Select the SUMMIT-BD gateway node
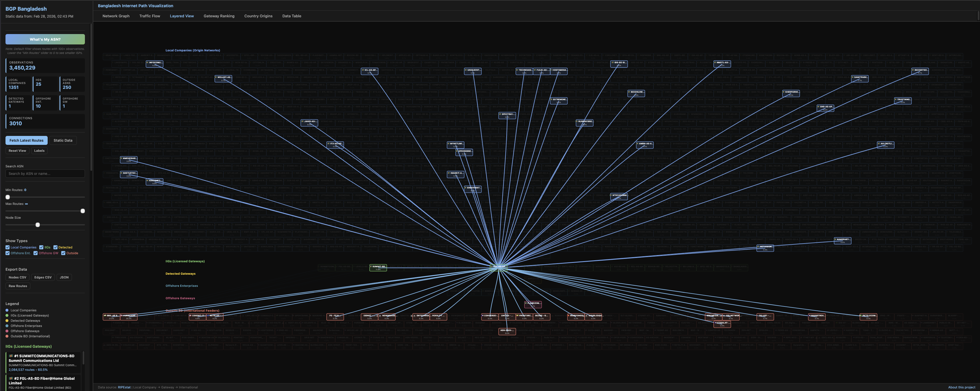 click(x=378, y=267)
